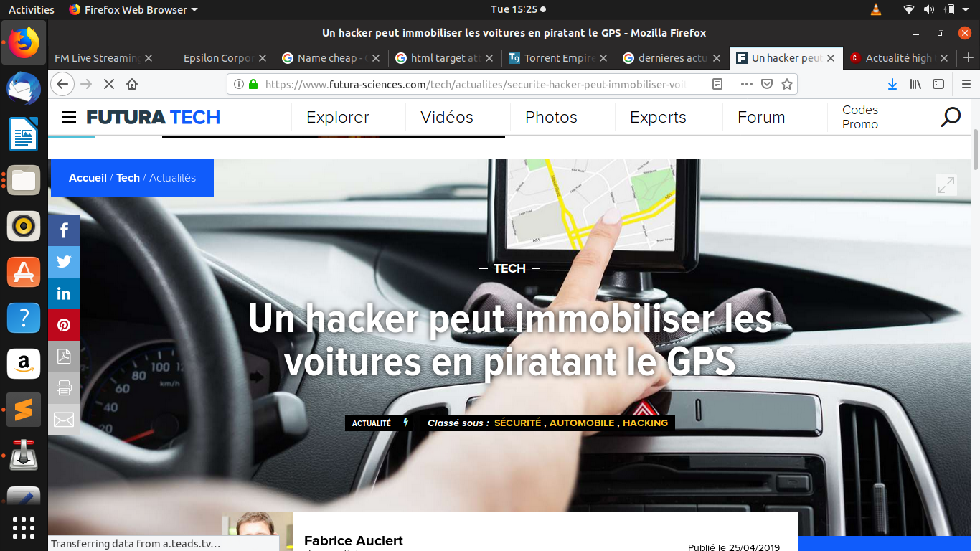Viewport: 980px width, 551px height.
Task: Launch Rhythmbox from the dock
Action: point(24,226)
